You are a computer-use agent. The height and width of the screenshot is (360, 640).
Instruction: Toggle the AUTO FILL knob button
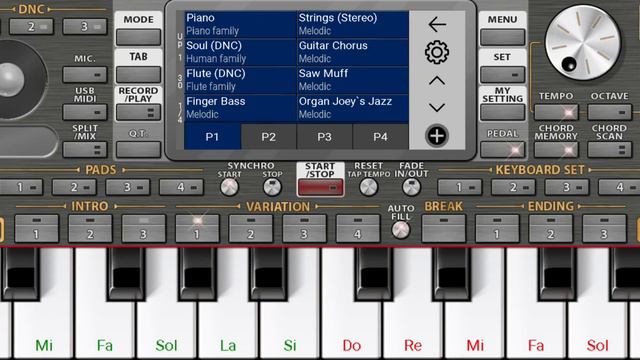click(400, 230)
